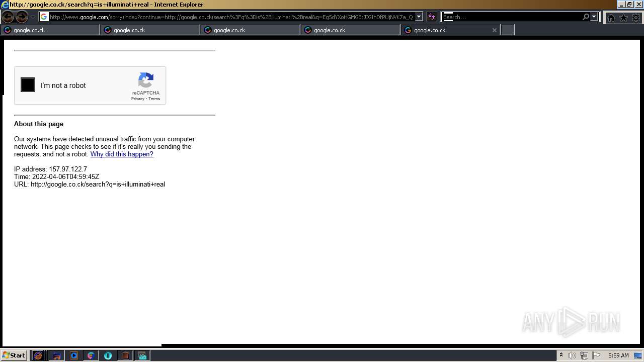Switch to the second google.co.ck tab
Screen dimensions: 644x362
pyautogui.click(x=150, y=30)
